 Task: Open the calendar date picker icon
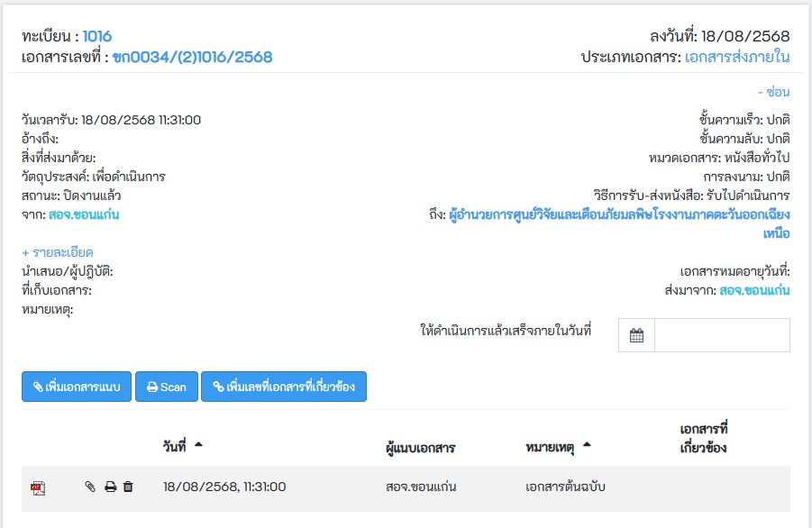(636, 335)
